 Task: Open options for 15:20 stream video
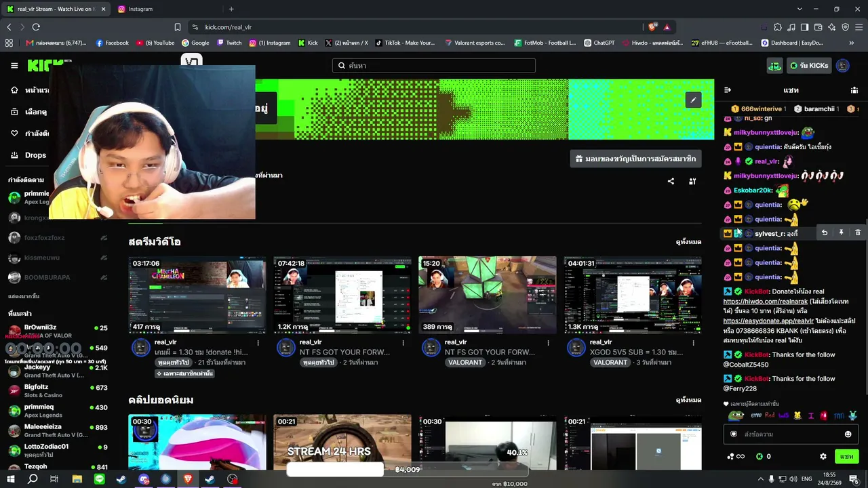click(549, 343)
